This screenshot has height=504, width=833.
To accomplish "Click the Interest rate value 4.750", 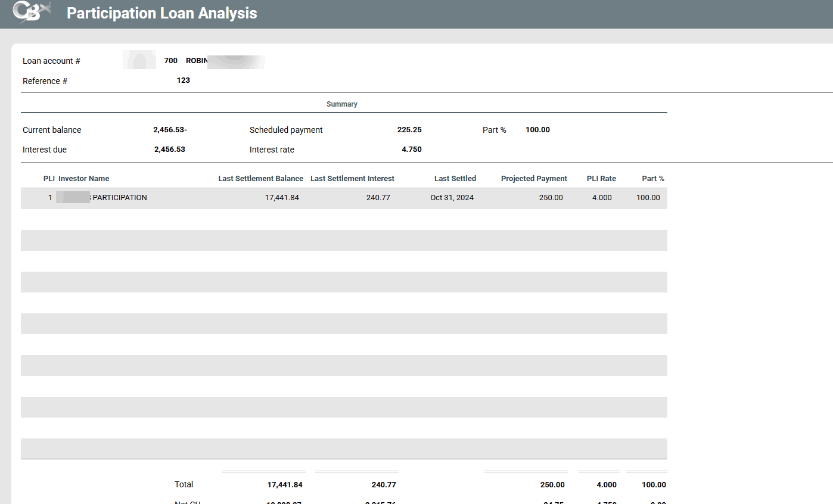I will [411, 150].
